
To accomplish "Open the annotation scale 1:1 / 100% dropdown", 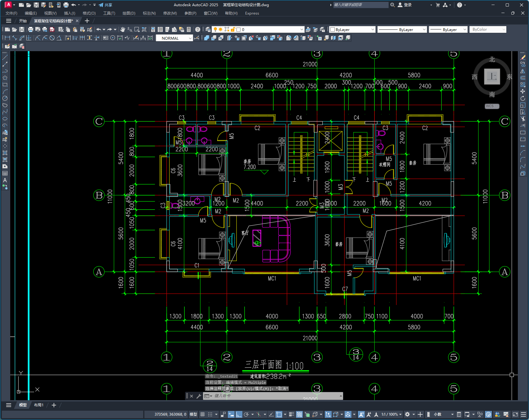I will coord(391,414).
